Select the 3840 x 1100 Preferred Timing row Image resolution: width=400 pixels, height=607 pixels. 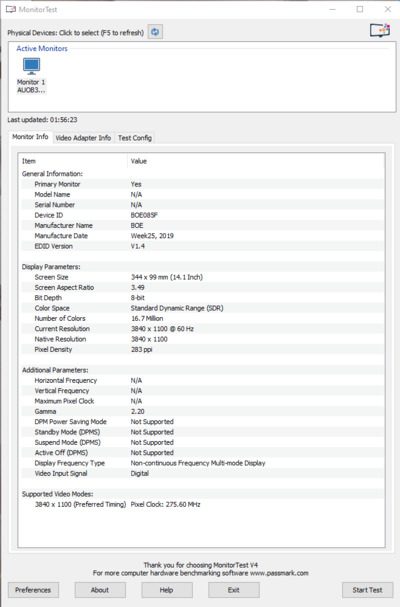(201, 504)
